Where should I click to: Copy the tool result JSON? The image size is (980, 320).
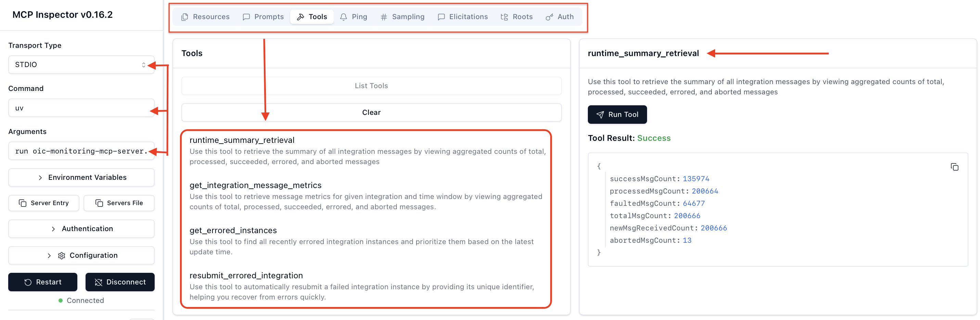pos(955,167)
